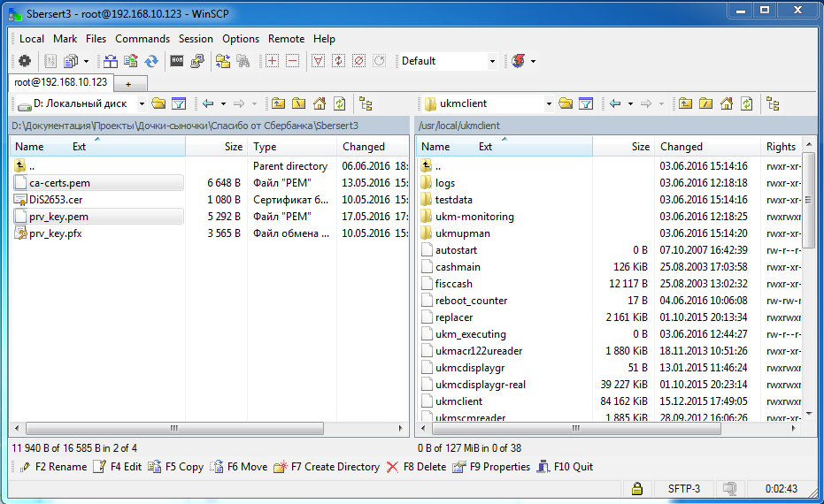Go back in local panel history

coord(209,103)
